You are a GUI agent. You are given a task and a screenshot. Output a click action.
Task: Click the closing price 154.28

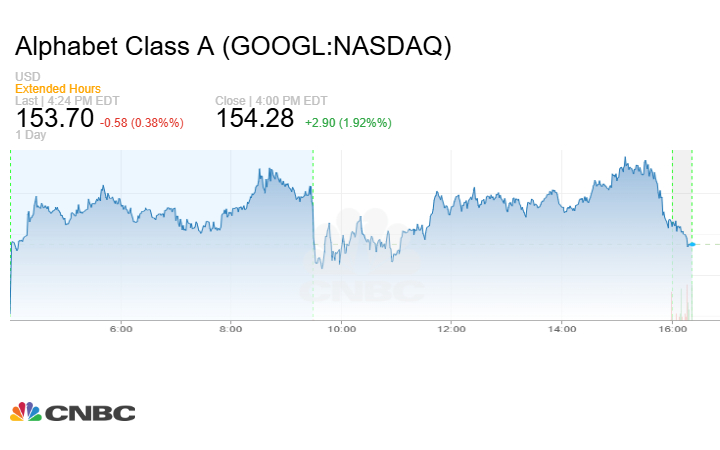pos(255,119)
